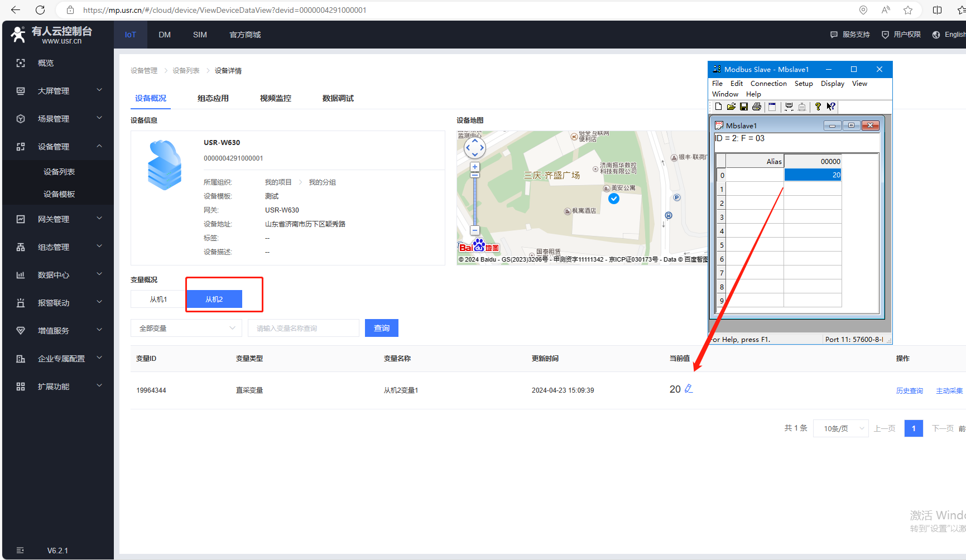Click the blue 查询 search button

tap(382, 328)
